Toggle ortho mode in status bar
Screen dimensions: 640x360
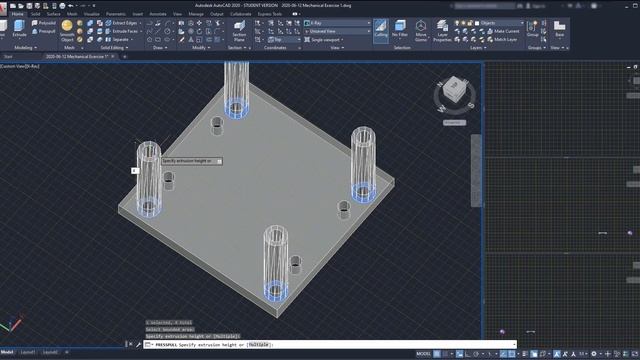[x=468, y=354]
